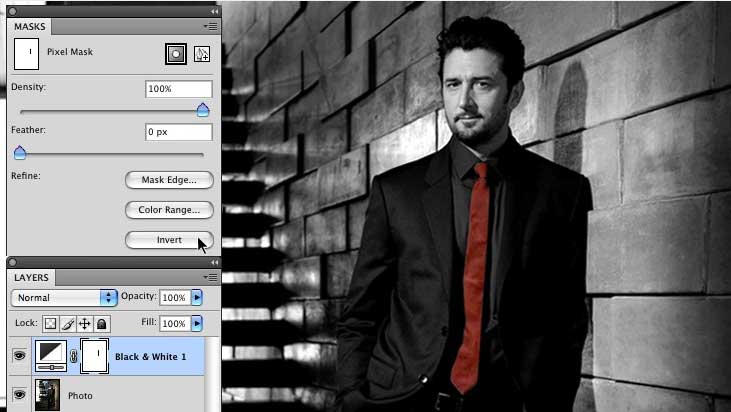The image size is (731, 412).
Task: Toggle lock image pixels brush icon
Action: point(68,323)
